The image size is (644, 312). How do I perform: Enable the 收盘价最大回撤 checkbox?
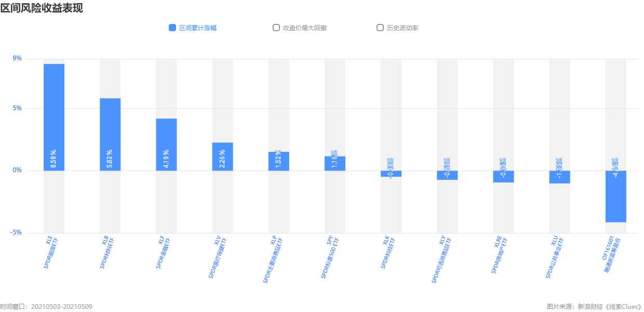click(276, 28)
